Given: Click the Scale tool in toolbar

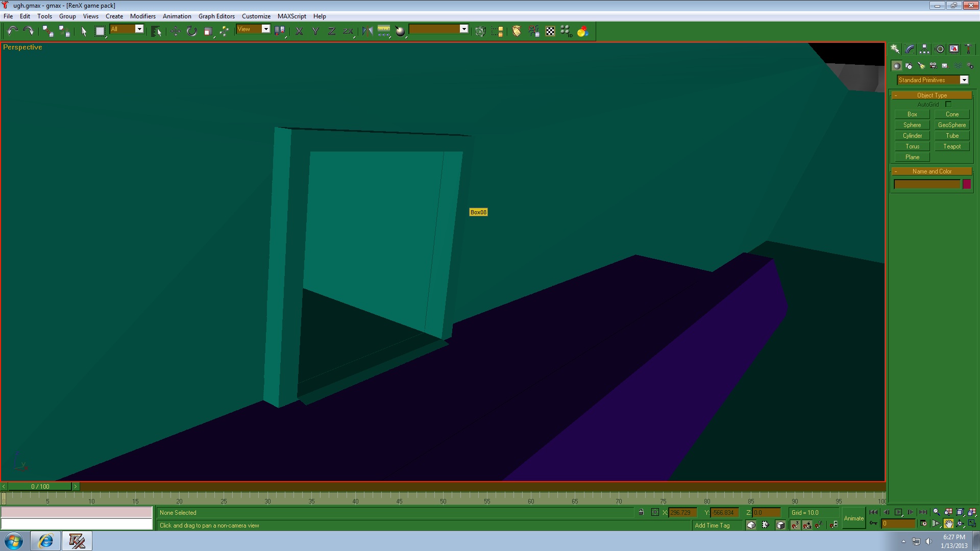Looking at the screenshot, I should pyautogui.click(x=207, y=32).
